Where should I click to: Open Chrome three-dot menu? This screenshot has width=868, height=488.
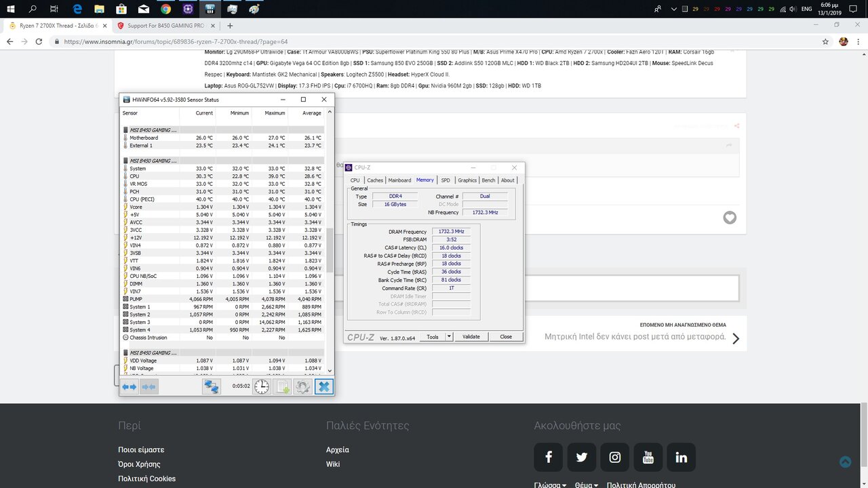(x=858, y=41)
